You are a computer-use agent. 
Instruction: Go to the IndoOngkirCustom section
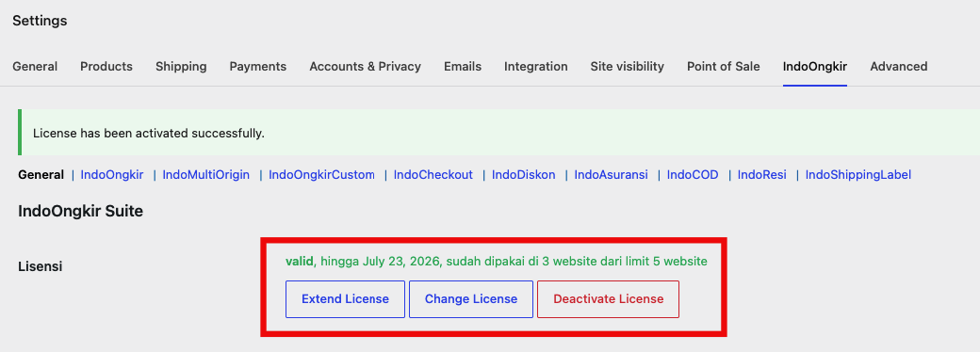pos(321,175)
